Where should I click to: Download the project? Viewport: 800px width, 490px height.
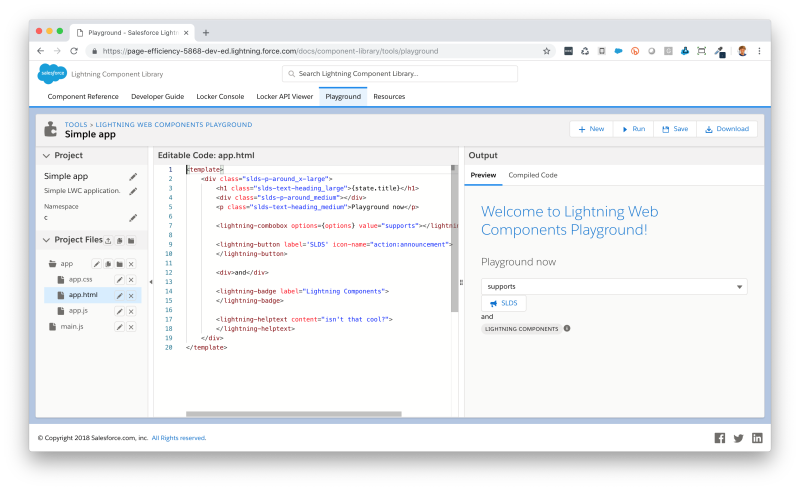727,129
